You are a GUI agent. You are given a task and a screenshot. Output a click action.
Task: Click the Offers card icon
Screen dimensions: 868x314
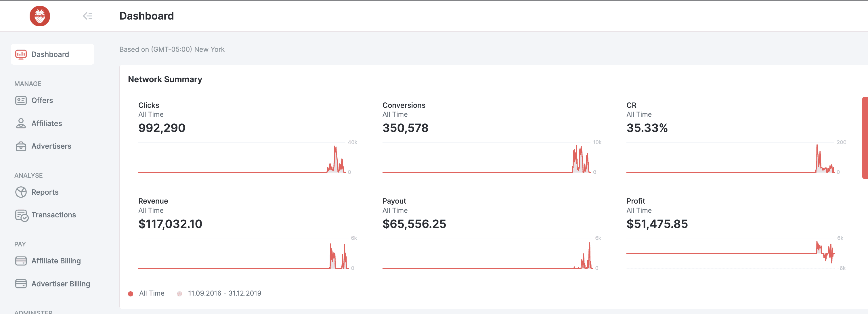[21, 100]
